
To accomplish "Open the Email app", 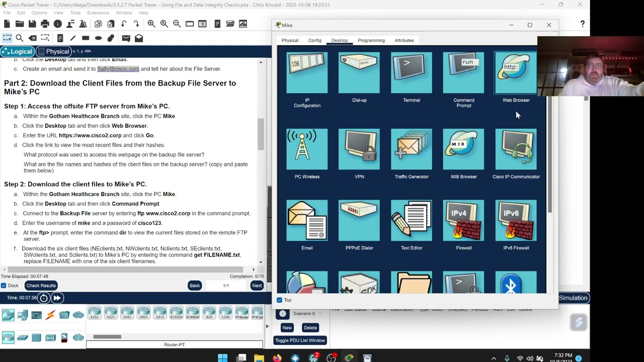I will 307,221.
